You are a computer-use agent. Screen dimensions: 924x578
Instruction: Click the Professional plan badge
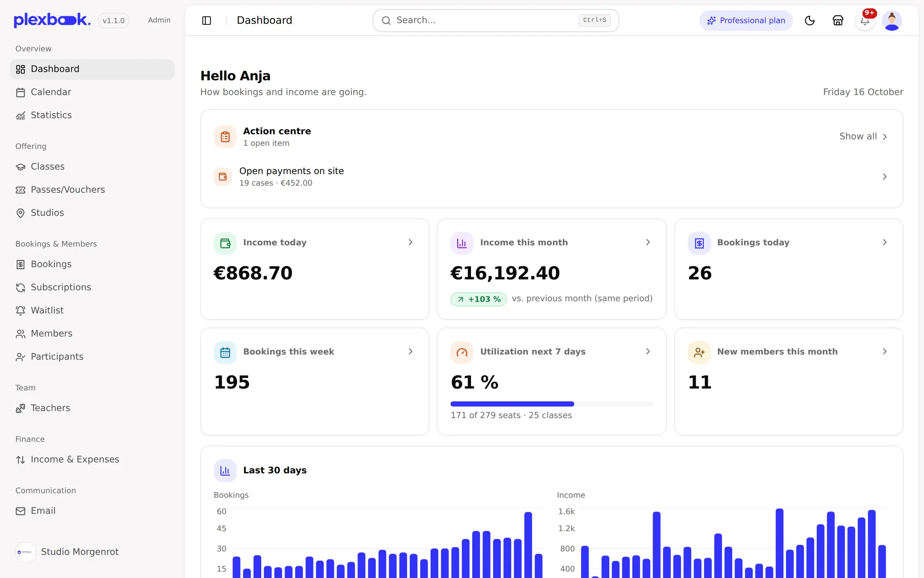tap(746, 20)
